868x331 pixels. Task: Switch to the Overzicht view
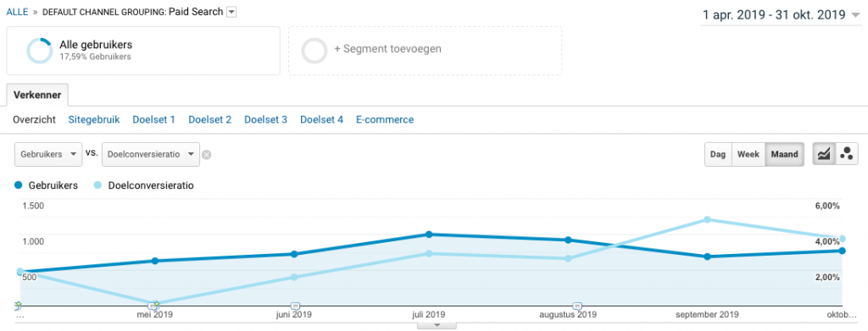pos(34,119)
